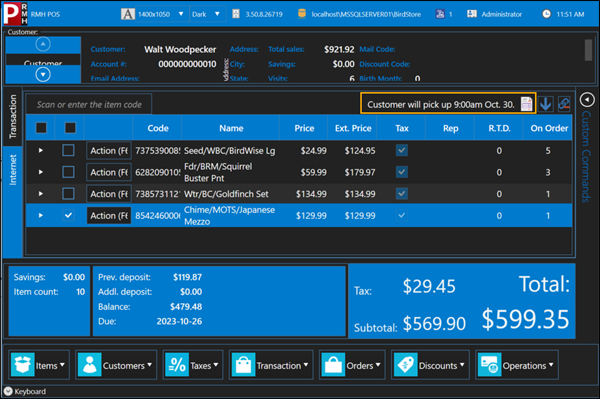This screenshot has width=600, height=399.
Task: Toggle Tax checkbox for Wtr/BC/Goldfinch Set
Action: pyautogui.click(x=401, y=194)
